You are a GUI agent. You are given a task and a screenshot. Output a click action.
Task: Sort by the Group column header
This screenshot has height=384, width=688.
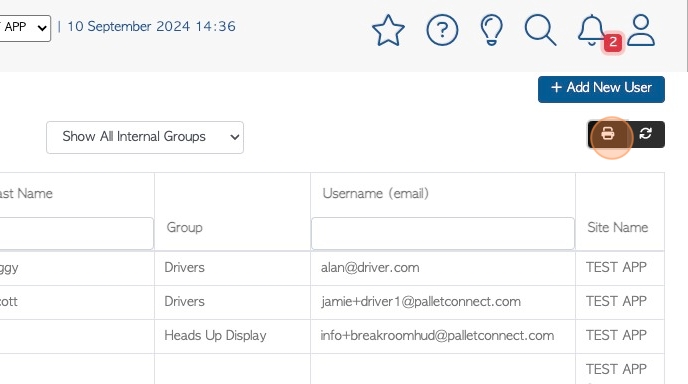184,227
